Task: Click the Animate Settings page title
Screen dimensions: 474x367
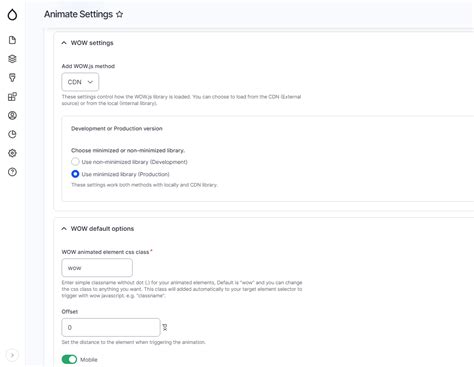Action: (79, 14)
